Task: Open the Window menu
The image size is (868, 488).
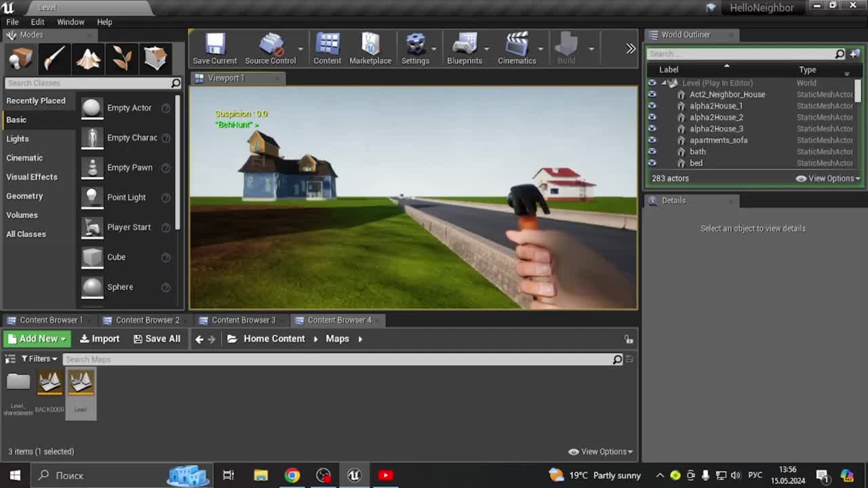Action: (x=71, y=22)
